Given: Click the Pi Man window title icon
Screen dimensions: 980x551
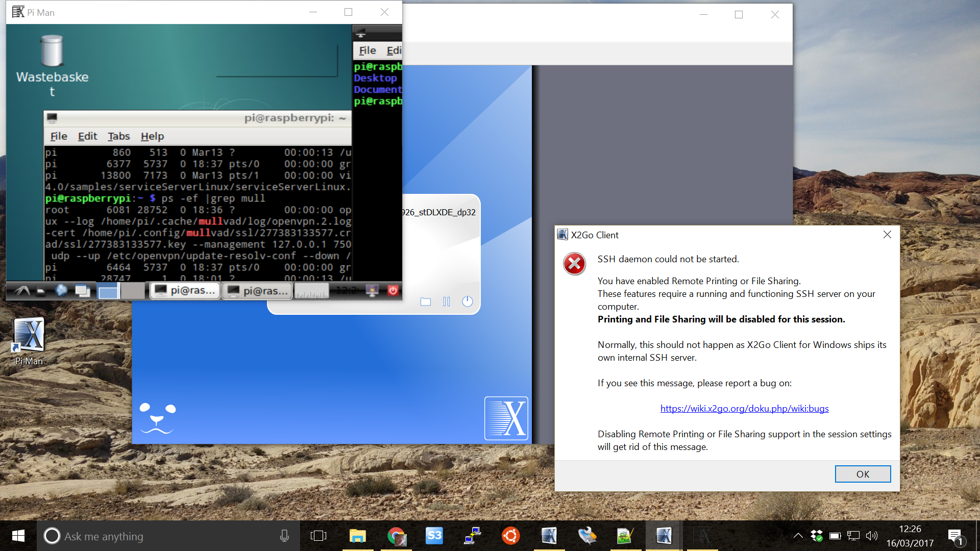Looking at the screenshot, I should 18,12.
